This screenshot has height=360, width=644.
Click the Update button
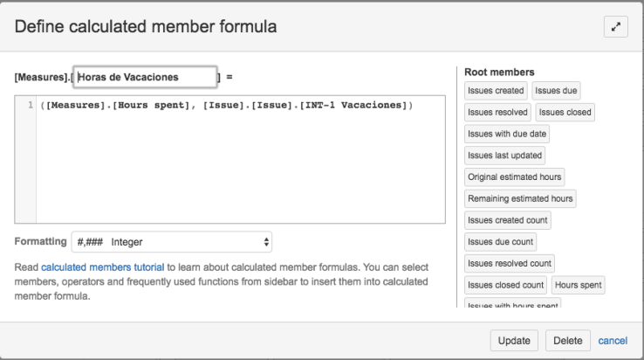click(513, 340)
